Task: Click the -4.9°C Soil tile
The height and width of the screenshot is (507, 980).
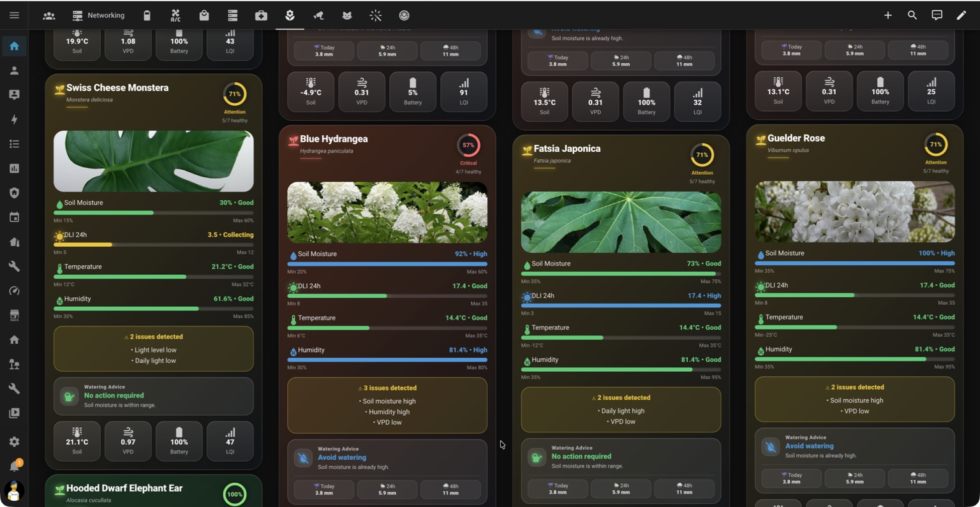Action: 311,92
